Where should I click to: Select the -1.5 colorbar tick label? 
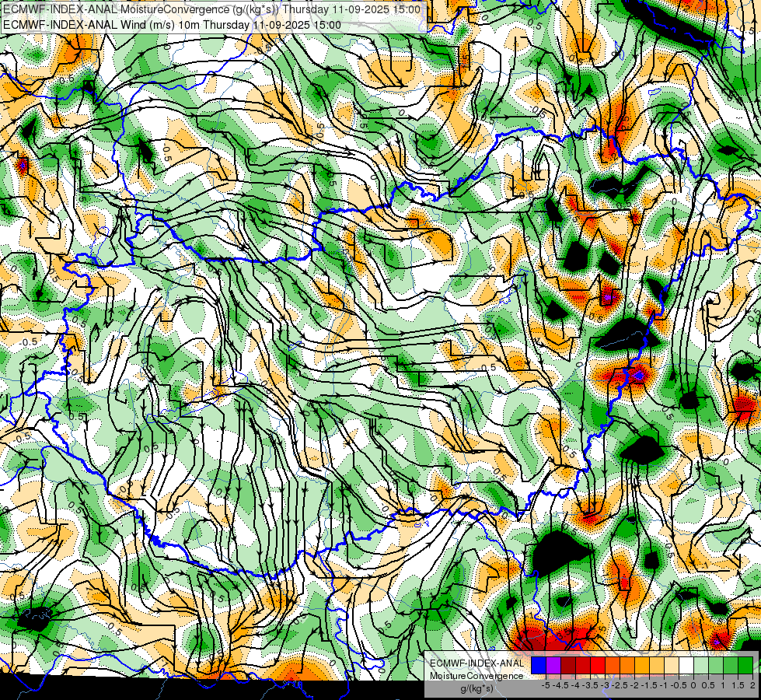[x=649, y=685]
